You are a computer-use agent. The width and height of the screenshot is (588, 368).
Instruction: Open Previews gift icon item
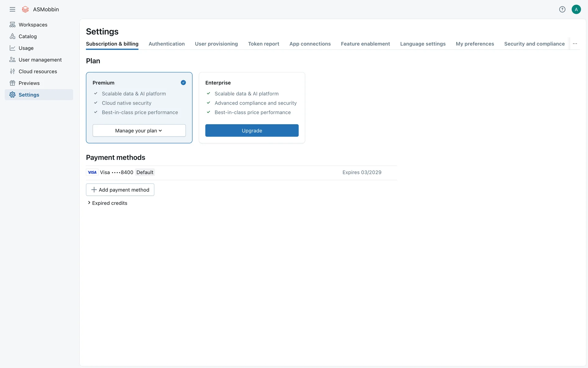(x=29, y=83)
